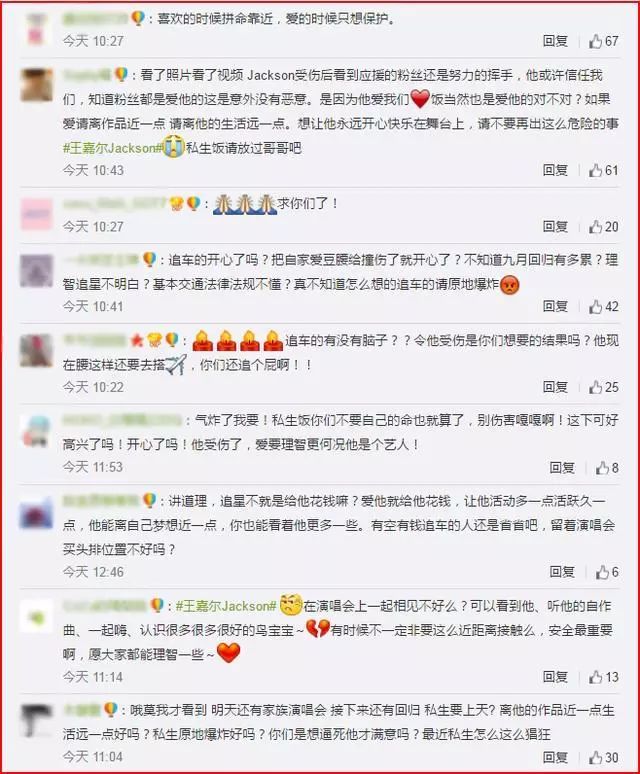Screen dimensions: 640x774
Task: Click thumbs-up on the 61-like comment
Action: coord(603,170)
